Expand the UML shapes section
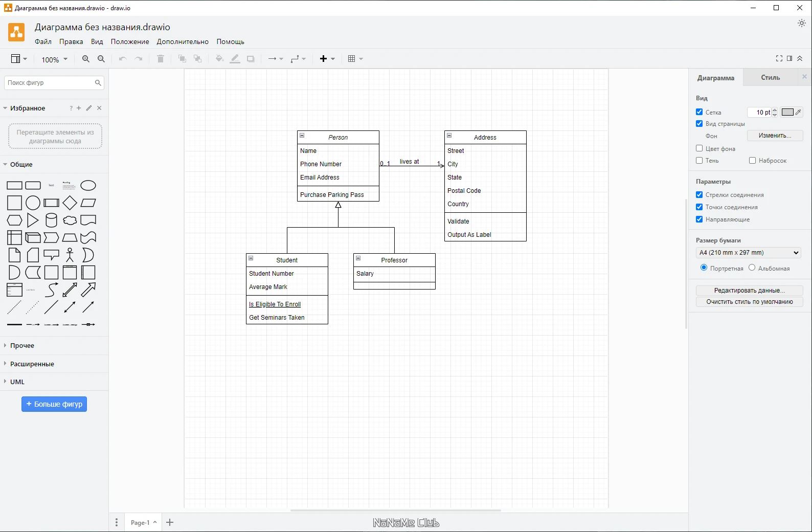 (x=17, y=382)
